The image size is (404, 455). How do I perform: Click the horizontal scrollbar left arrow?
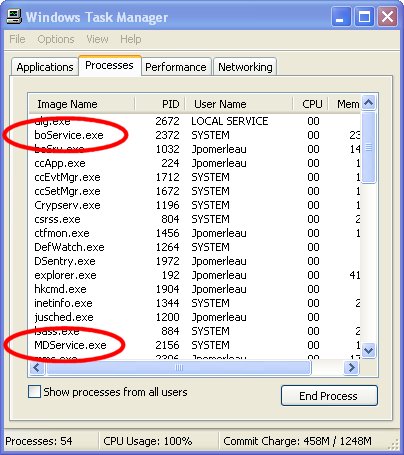tap(37, 368)
